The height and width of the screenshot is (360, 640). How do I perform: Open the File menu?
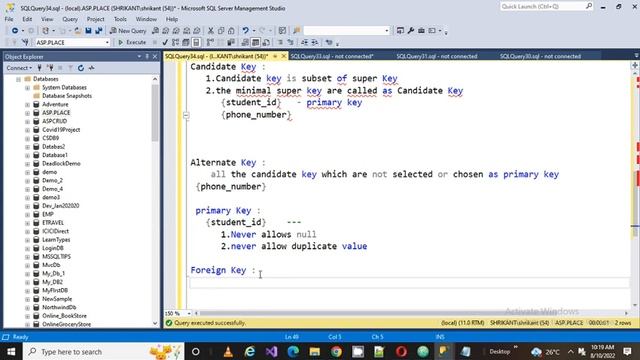point(9,19)
